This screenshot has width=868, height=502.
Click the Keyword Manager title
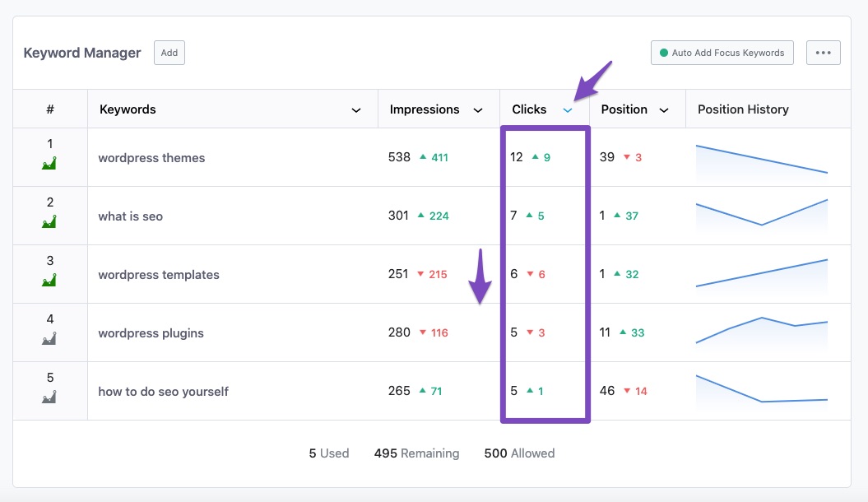(x=82, y=53)
